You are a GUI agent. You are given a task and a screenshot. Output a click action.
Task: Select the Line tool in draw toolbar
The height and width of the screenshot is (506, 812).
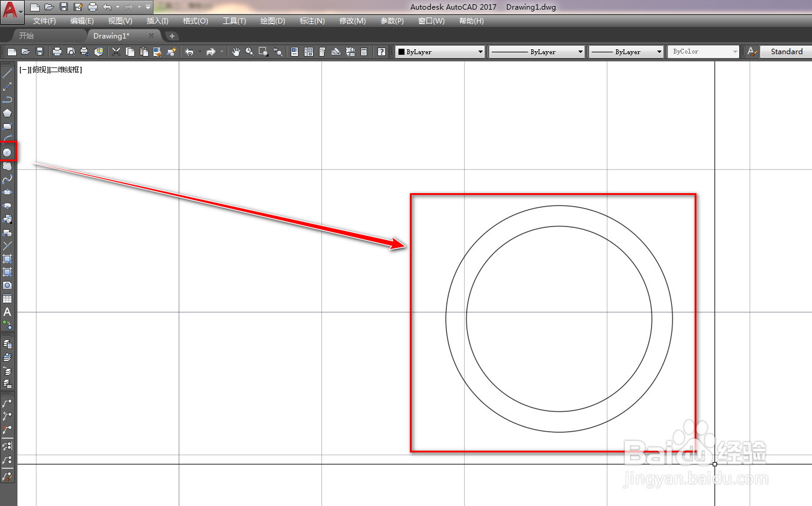[7, 73]
